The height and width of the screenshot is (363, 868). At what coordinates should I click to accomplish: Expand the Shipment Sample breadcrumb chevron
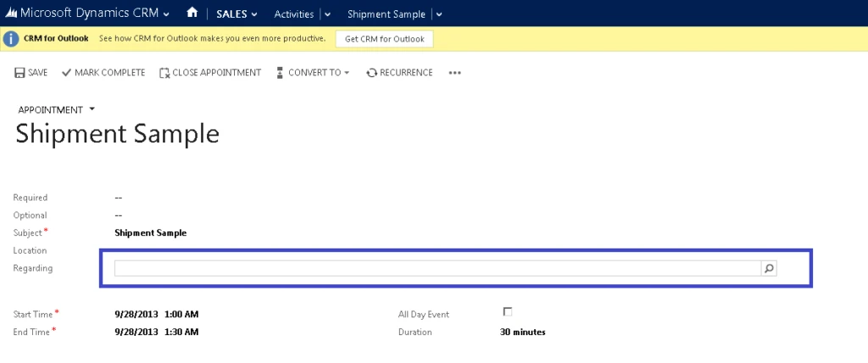[x=439, y=14]
